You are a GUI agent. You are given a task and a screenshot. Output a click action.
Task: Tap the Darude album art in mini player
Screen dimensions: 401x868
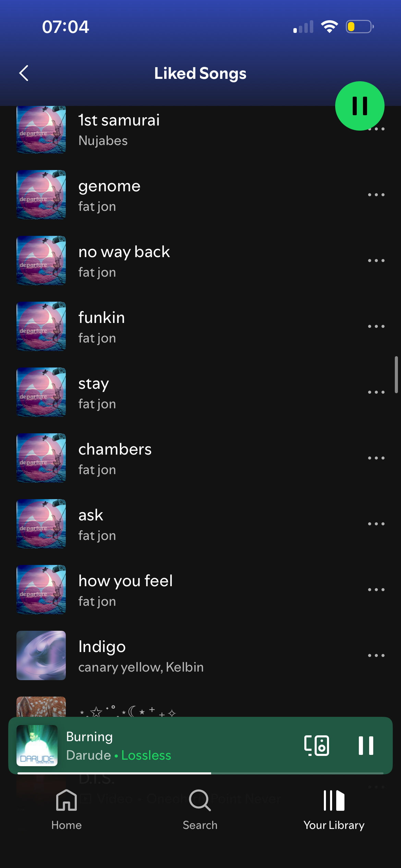pos(37,745)
